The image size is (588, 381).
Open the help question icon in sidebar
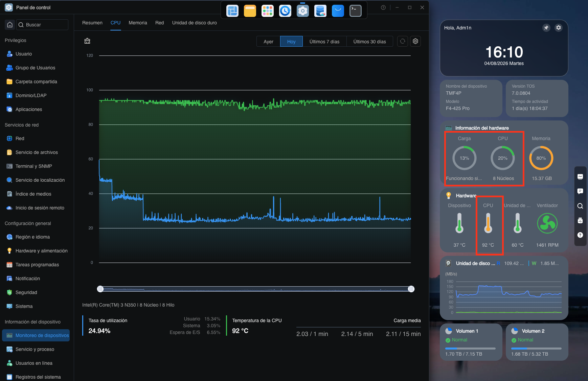click(580, 235)
